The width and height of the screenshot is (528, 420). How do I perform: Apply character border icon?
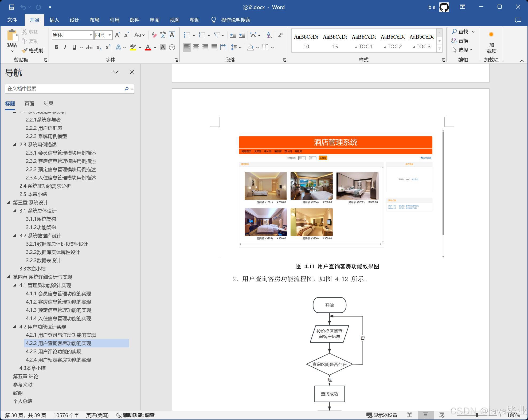tap(172, 35)
